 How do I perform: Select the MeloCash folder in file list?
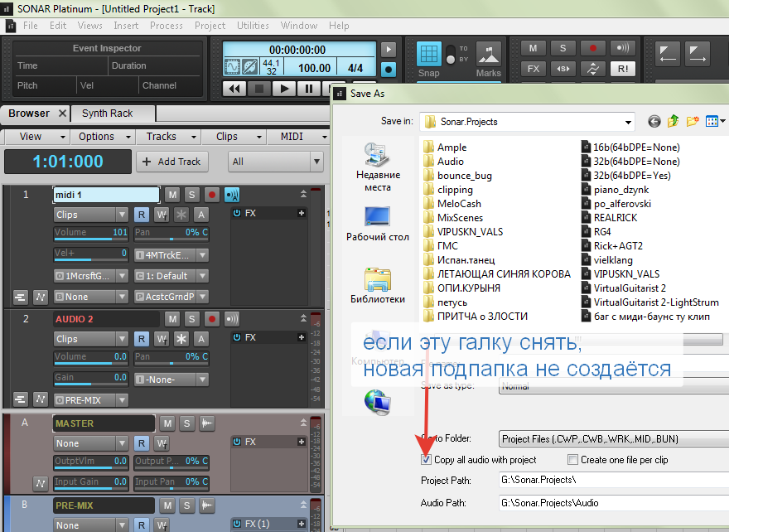[452, 204]
